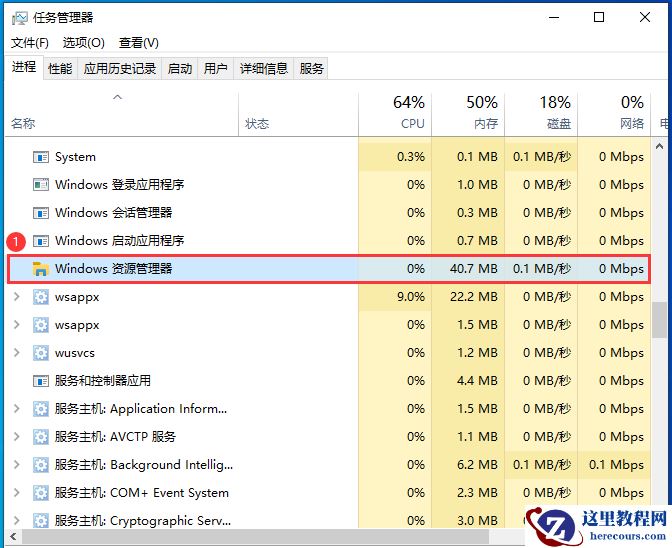Close the 任务管理器 window
672x548 pixels.
[x=645, y=18]
